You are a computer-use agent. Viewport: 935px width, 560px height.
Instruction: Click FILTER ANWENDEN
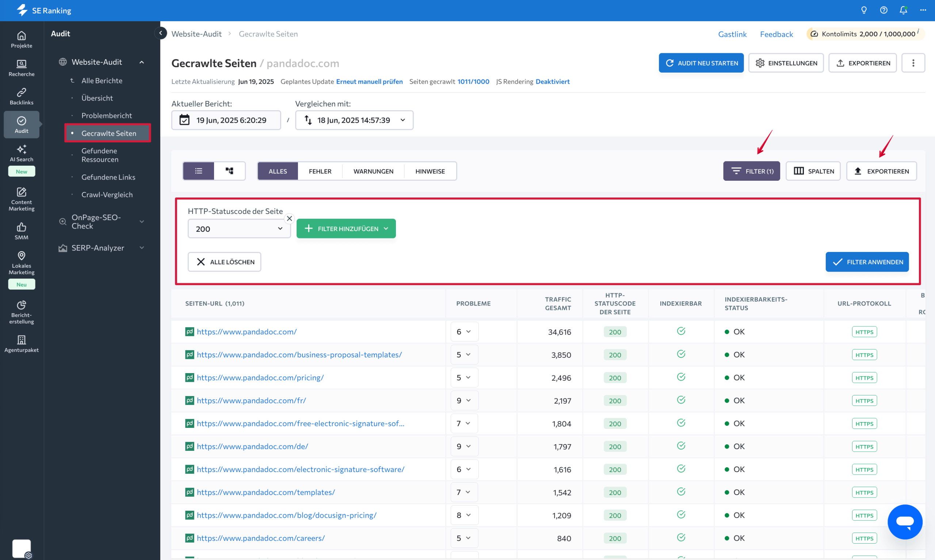click(867, 262)
